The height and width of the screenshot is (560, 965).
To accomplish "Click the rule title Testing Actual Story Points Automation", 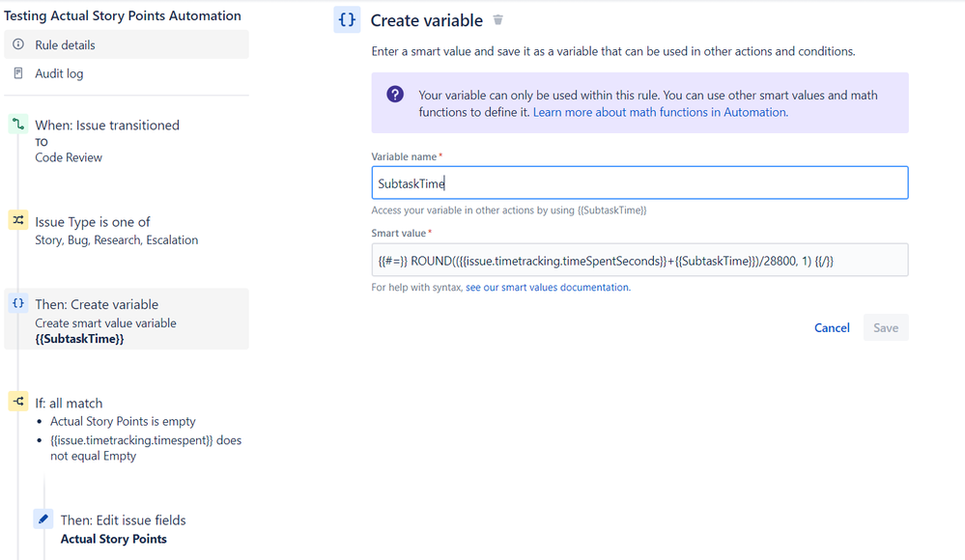I will 123,16.
